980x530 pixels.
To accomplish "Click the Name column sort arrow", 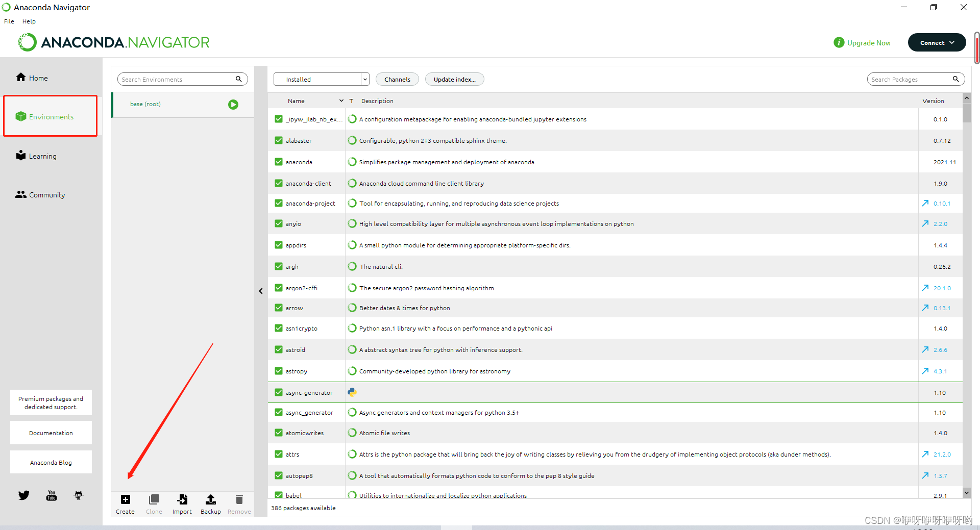I will coord(341,101).
